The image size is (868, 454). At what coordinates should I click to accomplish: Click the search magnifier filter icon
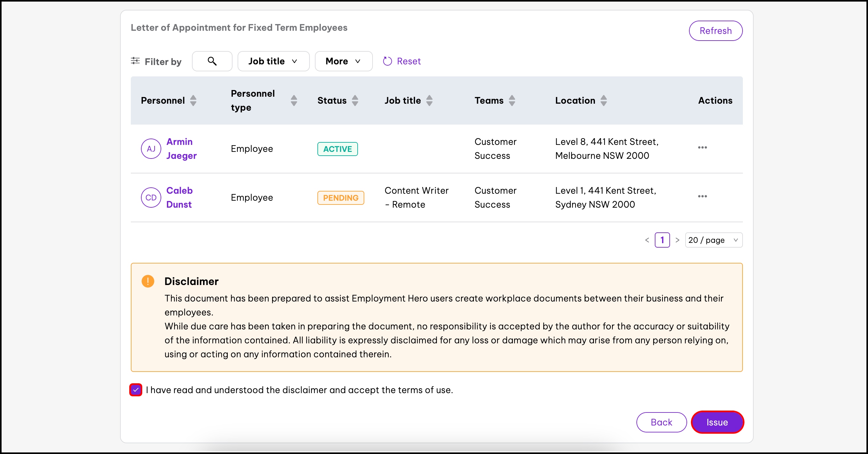pyautogui.click(x=212, y=61)
